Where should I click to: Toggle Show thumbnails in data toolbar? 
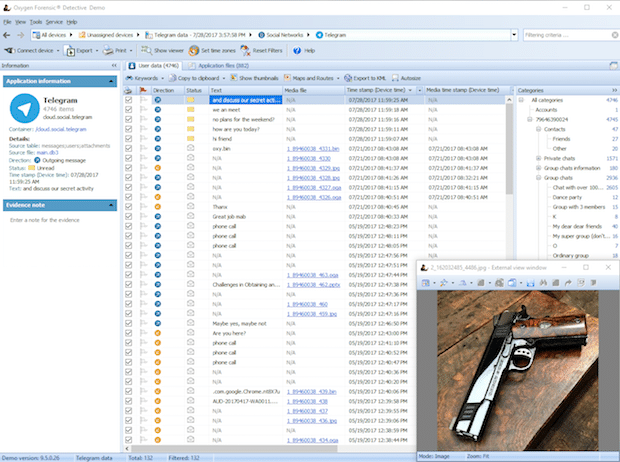(x=254, y=78)
